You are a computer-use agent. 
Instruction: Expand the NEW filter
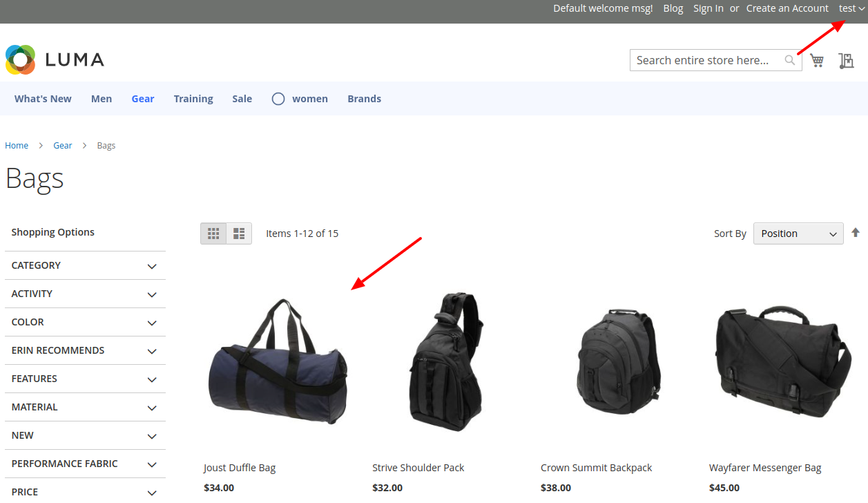(x=85, y=435)
